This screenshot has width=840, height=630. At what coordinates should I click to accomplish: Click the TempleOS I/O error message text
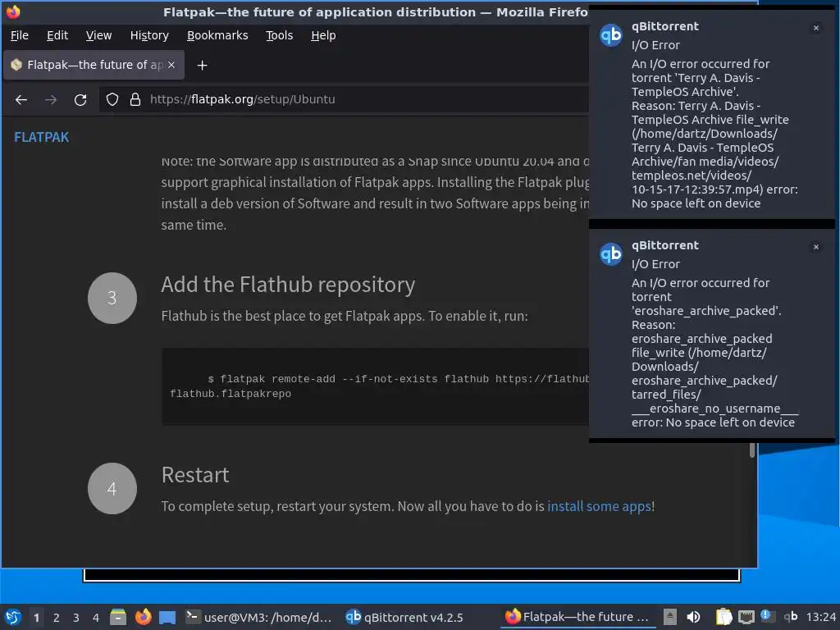714,134
